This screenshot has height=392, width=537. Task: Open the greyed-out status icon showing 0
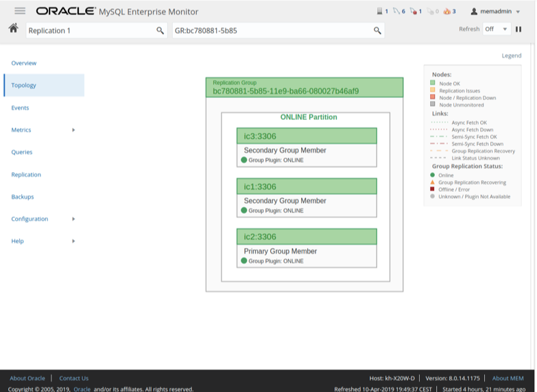[x=430, y=11]
